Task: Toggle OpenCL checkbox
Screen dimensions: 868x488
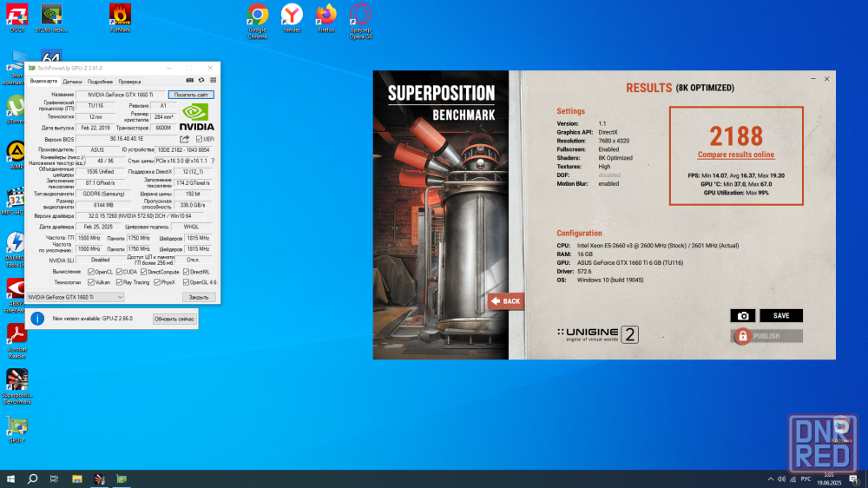Action: tap(91, 272)
